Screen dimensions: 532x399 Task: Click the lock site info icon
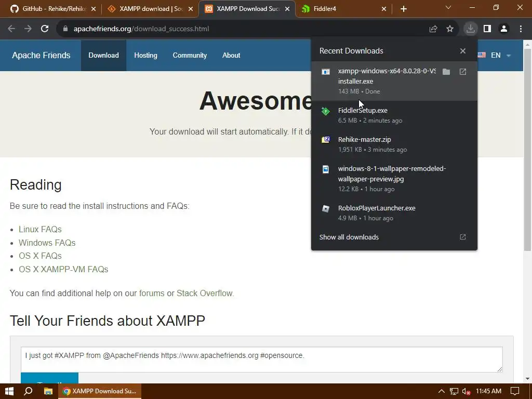coord(65,29)
